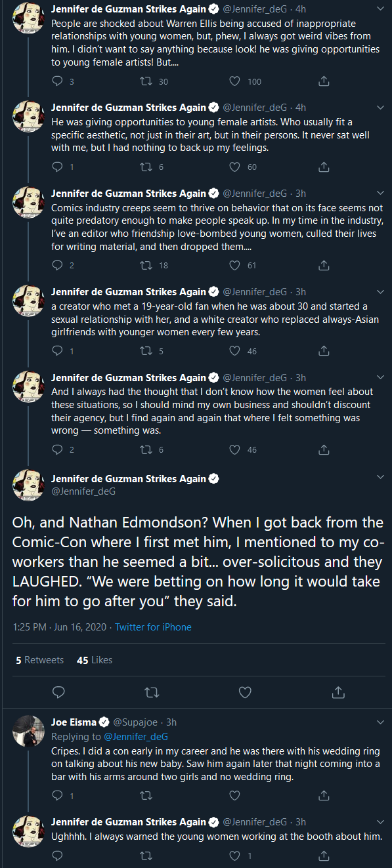
Task: View the 45 Likes list
Action: click(95, 660)
